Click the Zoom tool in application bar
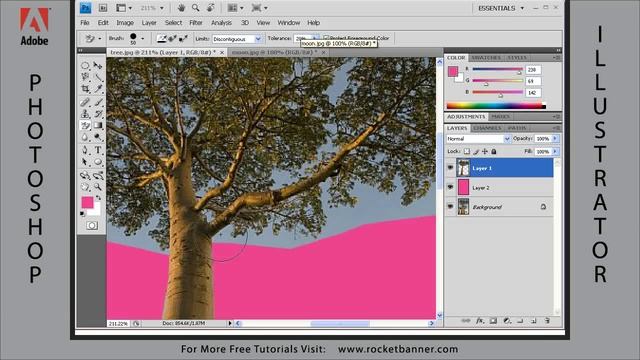 [196, 8]
